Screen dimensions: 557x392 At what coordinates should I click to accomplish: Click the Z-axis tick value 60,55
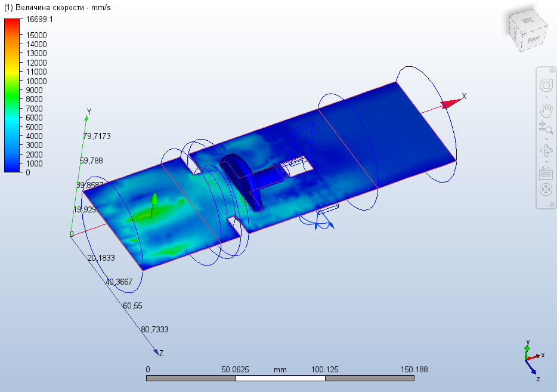point(132,305)
